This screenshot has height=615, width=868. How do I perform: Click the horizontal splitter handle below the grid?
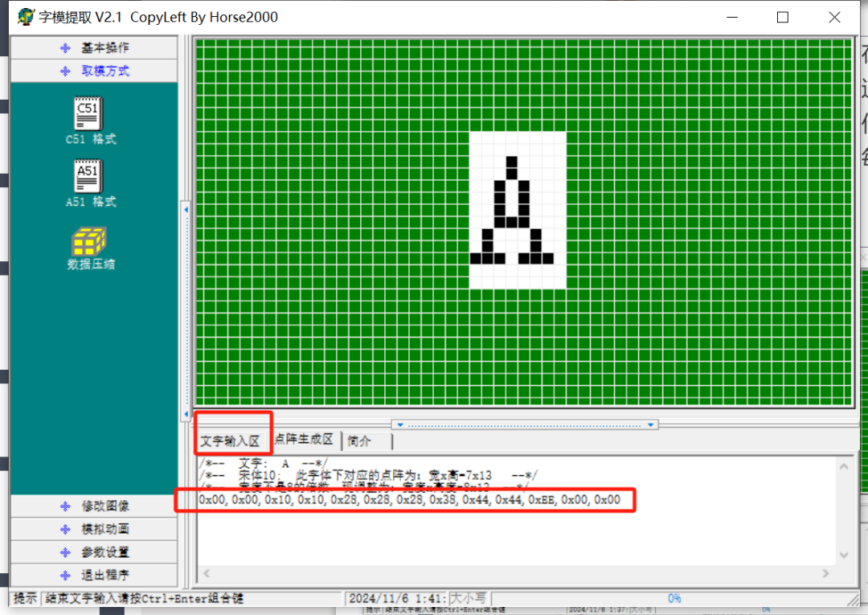click(525, 424)
